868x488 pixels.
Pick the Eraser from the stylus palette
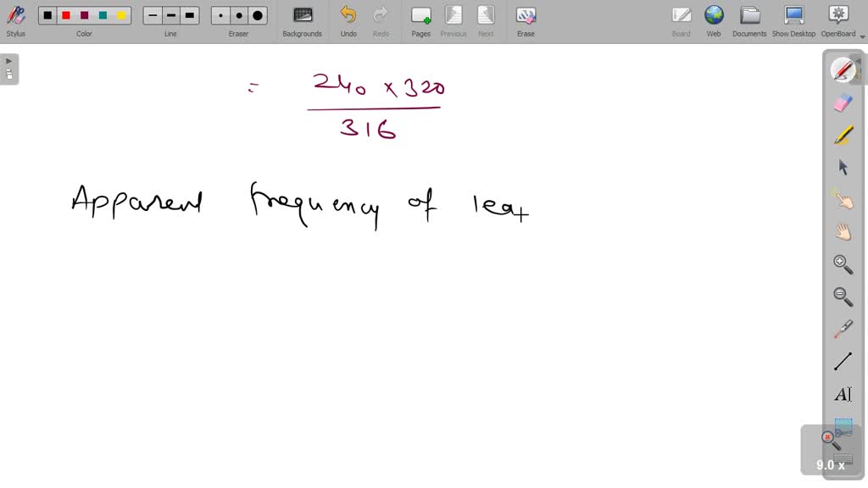[842, 103]
